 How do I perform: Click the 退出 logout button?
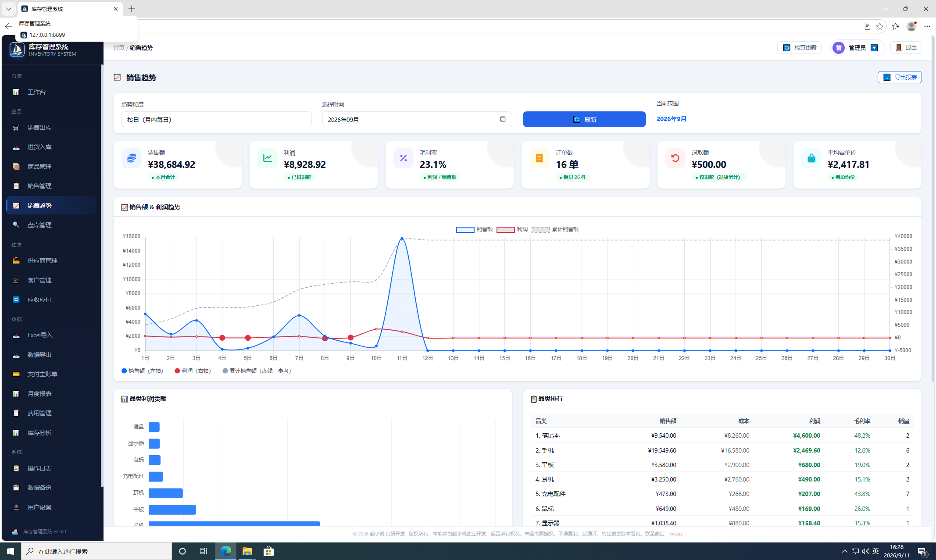(x=906, y=48)
